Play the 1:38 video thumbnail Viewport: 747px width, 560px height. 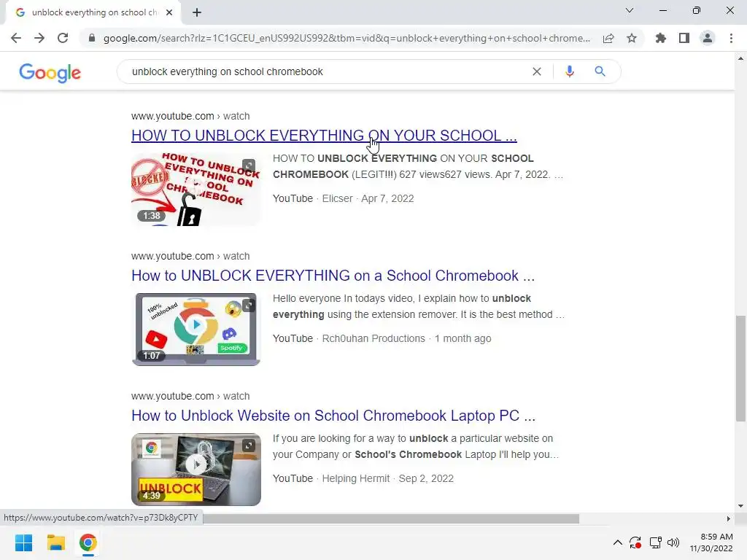[196, 189]
